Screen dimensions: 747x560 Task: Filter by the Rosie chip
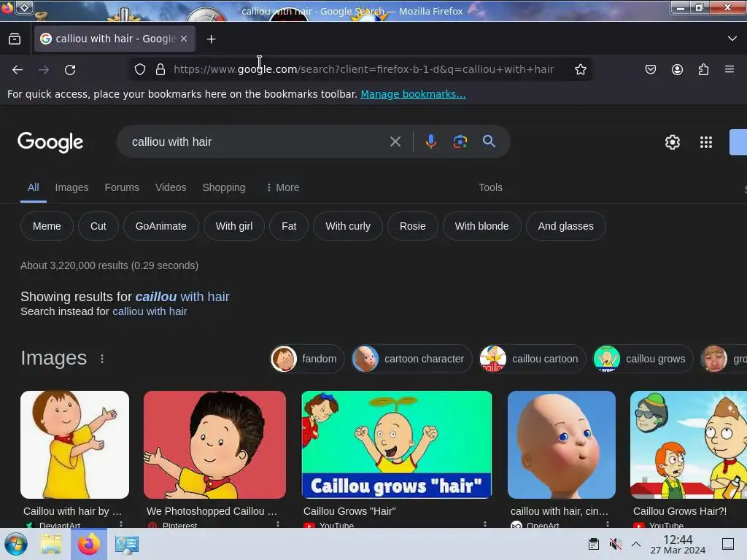pyautogui.click(x=413, y=226)
